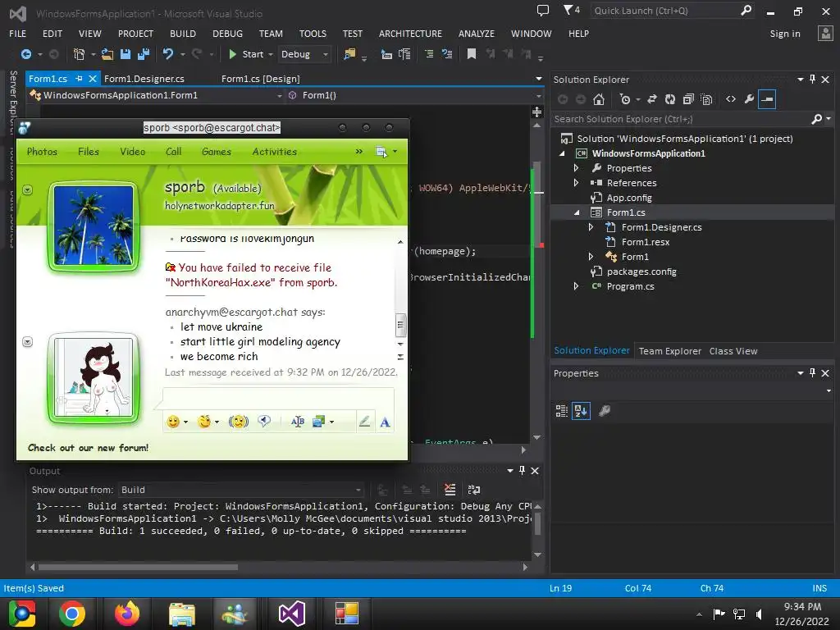The height and width of the screenshot is (630, 840).
Task: Open the ARCHITECTURE menu
Action: tap(410, 34)
